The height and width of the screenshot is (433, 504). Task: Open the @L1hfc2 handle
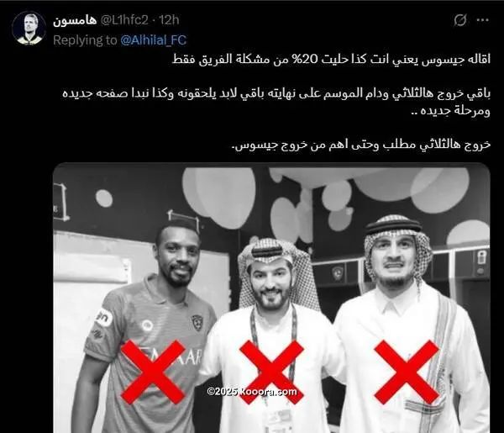coord(124,20)
